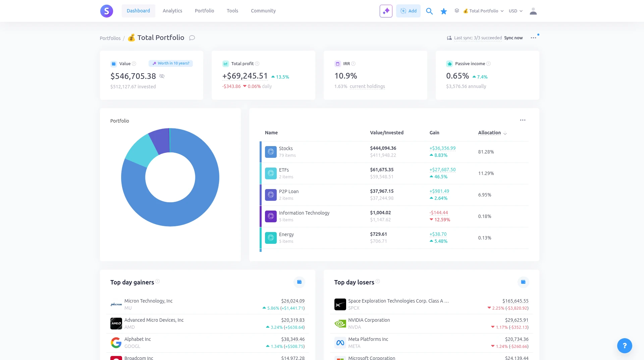Click the Snowball S logo
This screenshot has width=644, height=360.
point(106,11)
